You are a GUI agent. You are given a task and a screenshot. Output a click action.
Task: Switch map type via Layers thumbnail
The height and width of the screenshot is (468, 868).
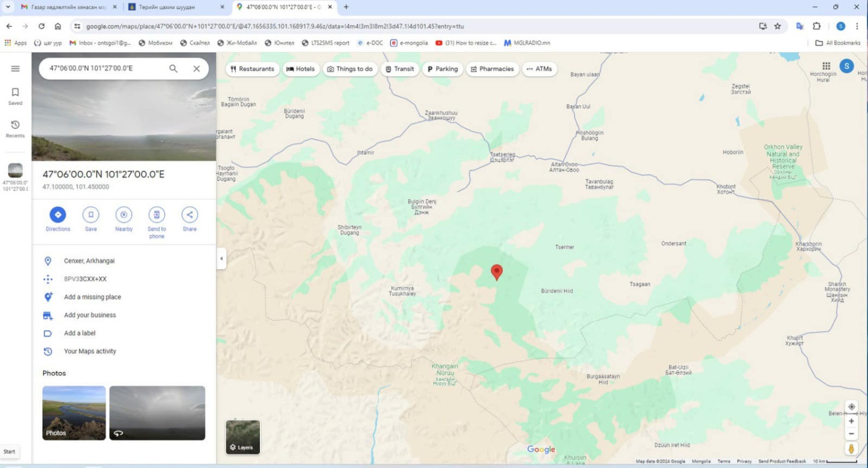(243, 437)
